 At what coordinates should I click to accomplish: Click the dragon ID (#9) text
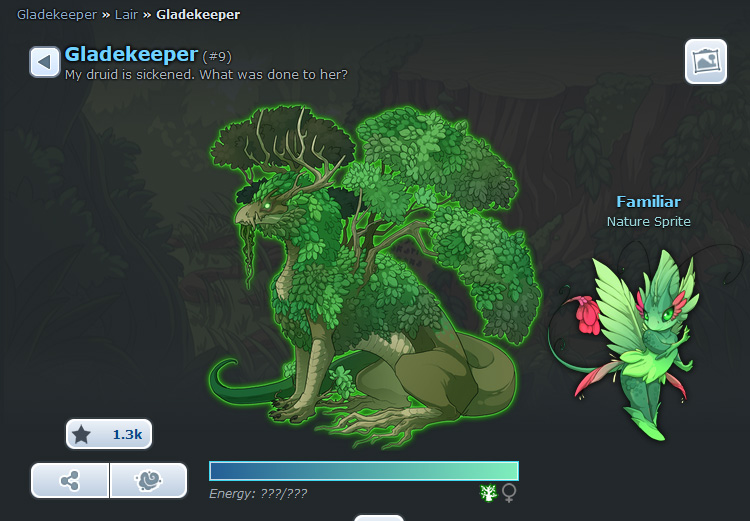pyautogui.click(x=217, y=56)
